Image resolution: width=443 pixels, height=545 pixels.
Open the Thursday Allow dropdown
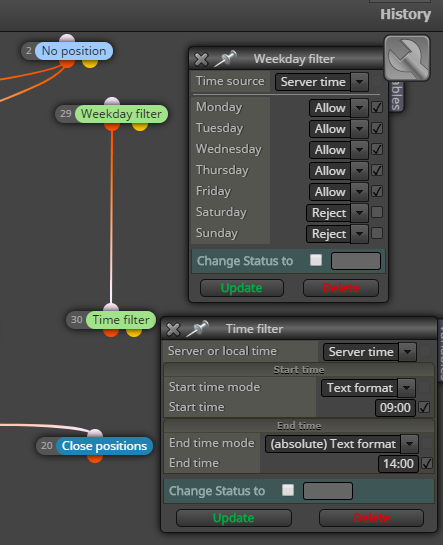[338, 171]
